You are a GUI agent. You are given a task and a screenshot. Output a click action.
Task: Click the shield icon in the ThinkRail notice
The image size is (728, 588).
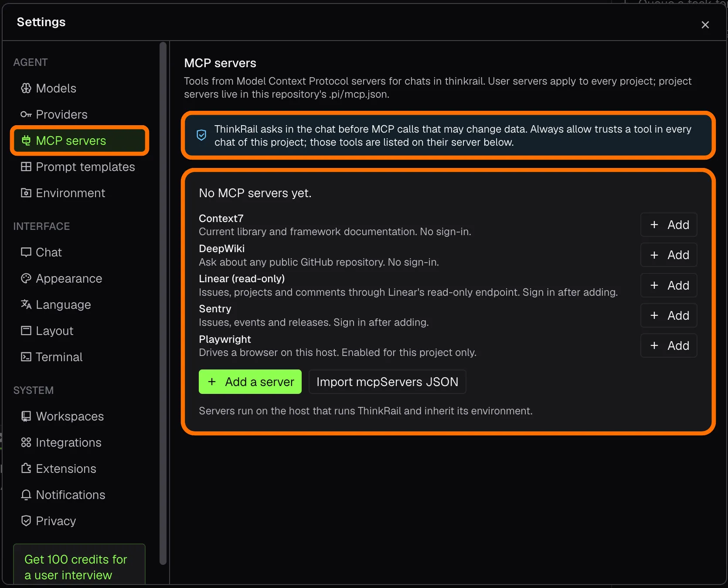pos(201,135)
